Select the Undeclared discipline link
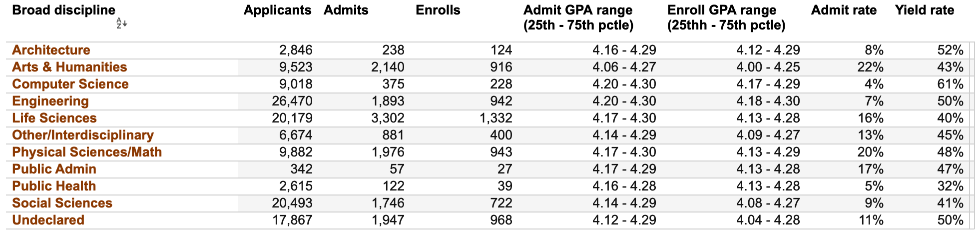This screenshot has height=237, width=980. coord(48,220)
